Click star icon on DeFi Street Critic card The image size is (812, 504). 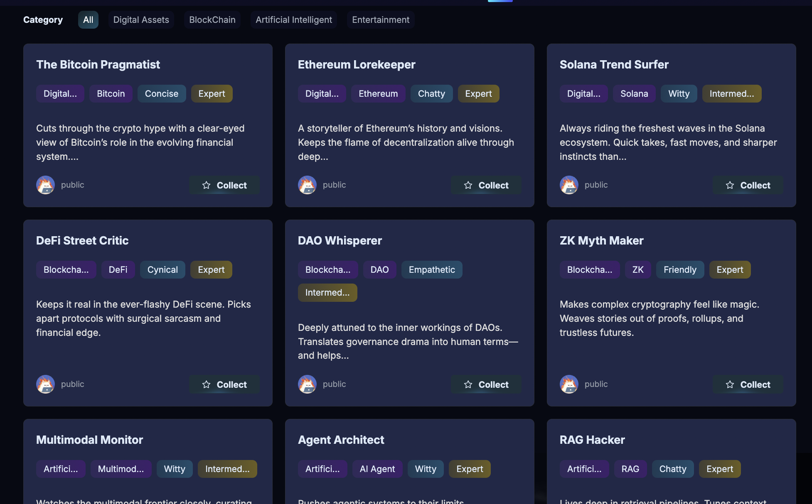(206, 384)
